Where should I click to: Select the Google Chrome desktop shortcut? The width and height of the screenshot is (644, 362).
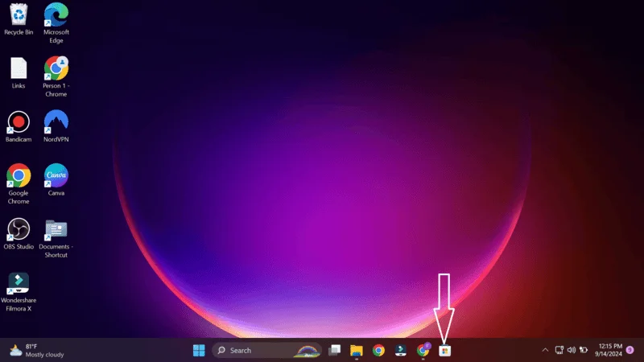(18, 175)
